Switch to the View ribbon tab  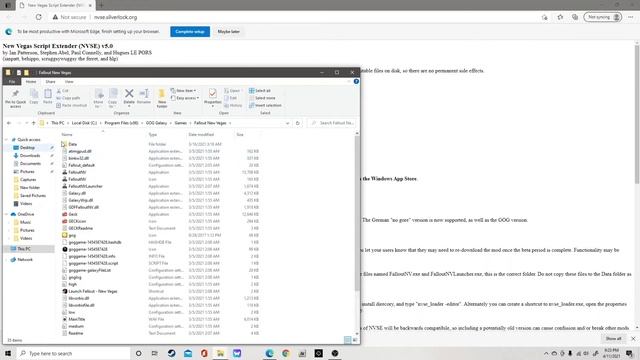[69, 82]
